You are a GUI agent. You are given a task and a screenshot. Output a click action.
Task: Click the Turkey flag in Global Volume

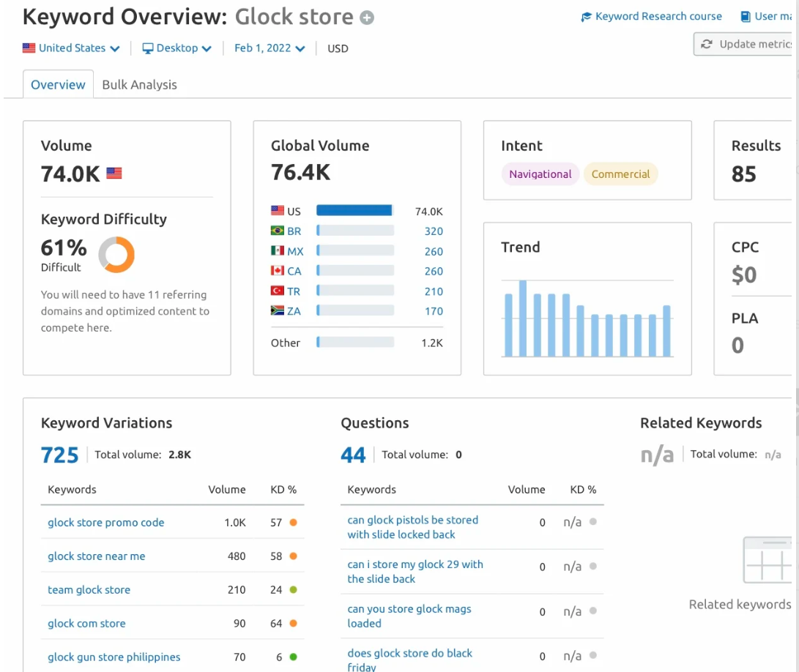(x=278, y=291)
